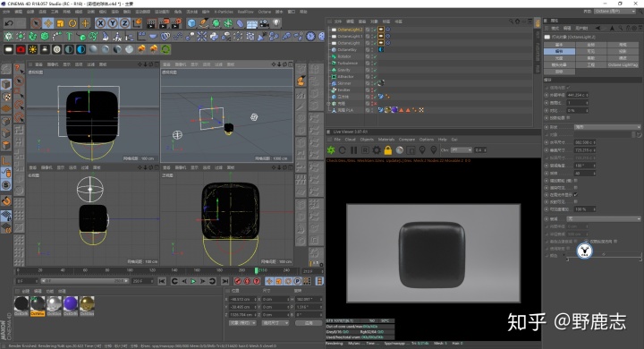The width and height of the screenshot is (644, 349).
Task: Open Live Viewer Compare menu
Action: pyautogui.click(x=407, y=140)
